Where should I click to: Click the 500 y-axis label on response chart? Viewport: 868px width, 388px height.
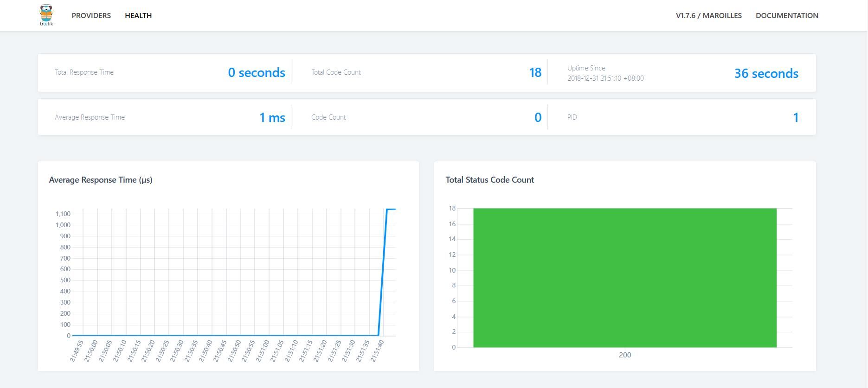click(x=65, y=280)
